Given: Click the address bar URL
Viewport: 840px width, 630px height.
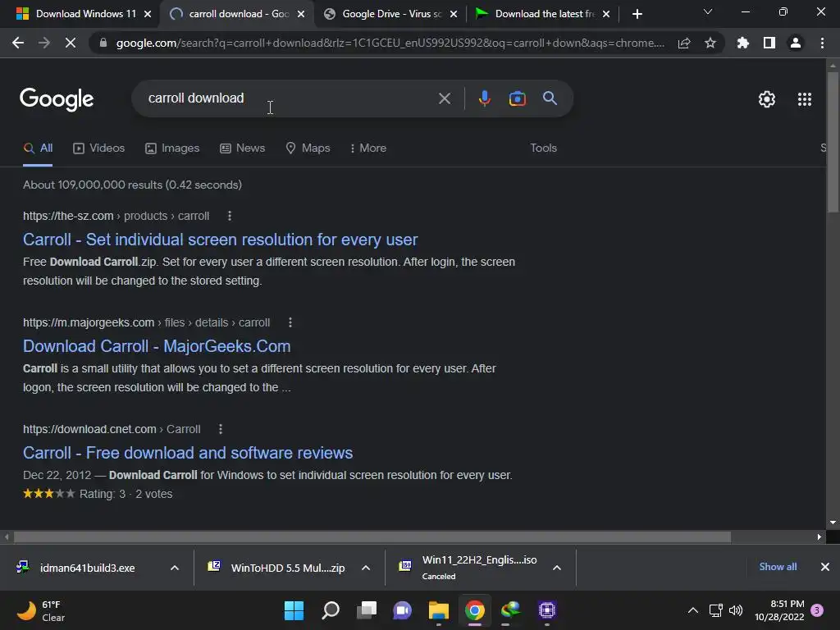Looking at the screenshot, I should tap(390, 43).
